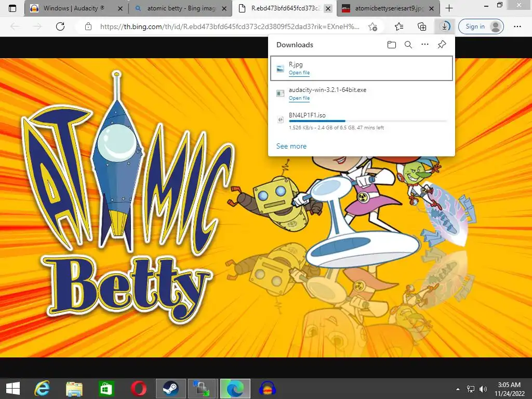Screen dimensions: 532x399
Task: Show hidden system tray icons
Action: (x=458, y=389)
